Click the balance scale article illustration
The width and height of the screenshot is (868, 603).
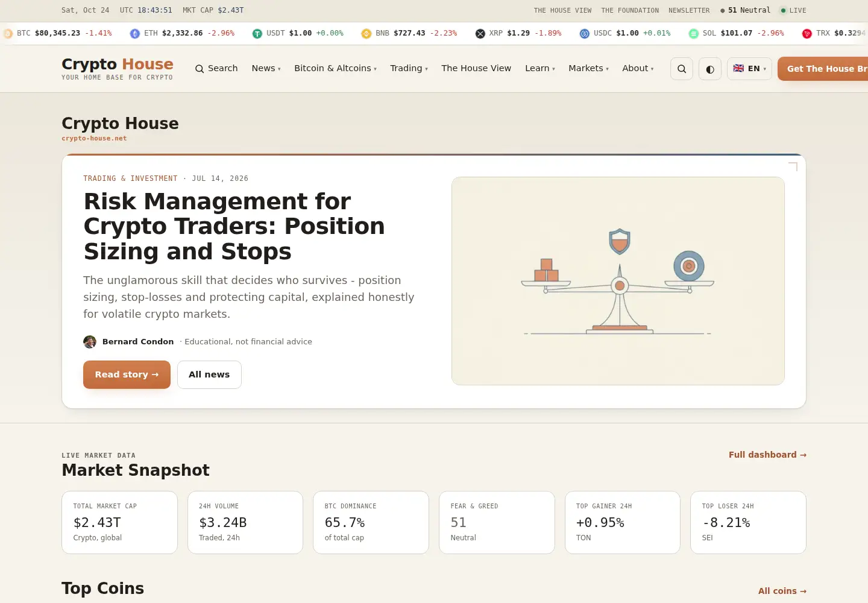click(x=618, y=281)
